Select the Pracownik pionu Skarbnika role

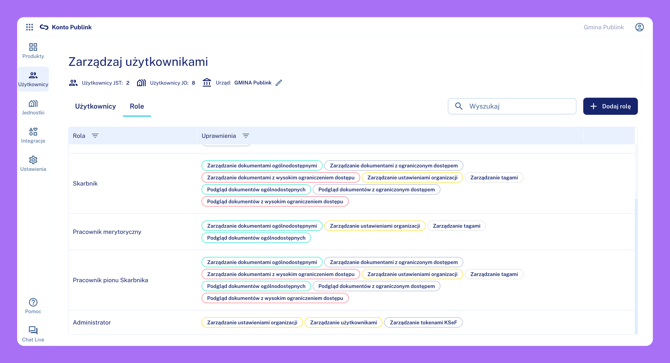351,280
